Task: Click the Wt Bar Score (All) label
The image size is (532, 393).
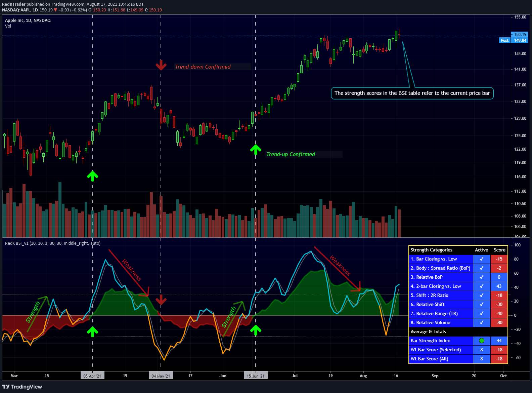Action: click(429, 359)
